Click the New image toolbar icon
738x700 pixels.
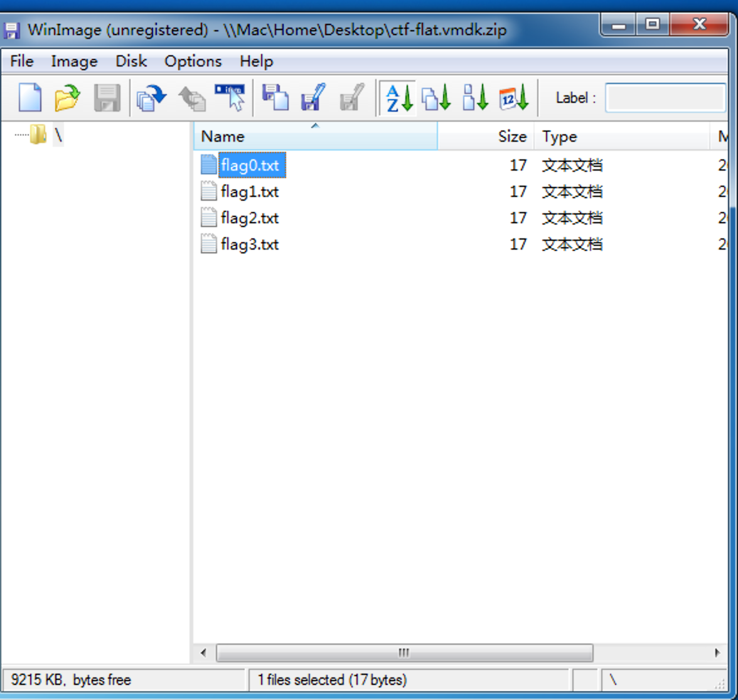30,97
